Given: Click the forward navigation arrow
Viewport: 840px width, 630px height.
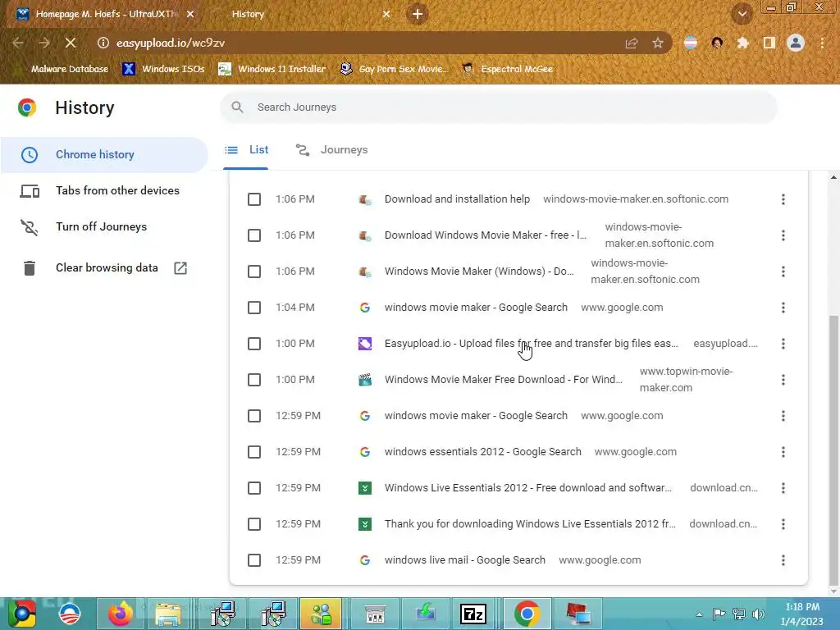Looking at the screenshot, I should (44, 43).
